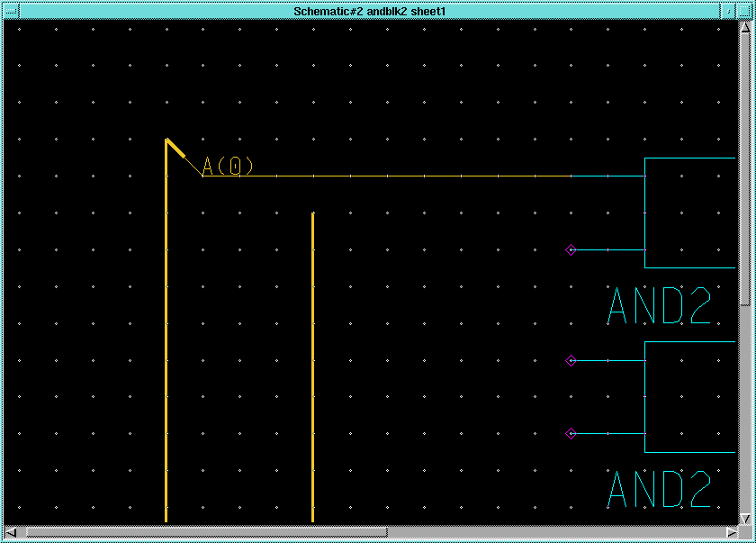Viewport: 756px width, 543px height.
Task: Click the lower AND2 symbol label
Action: click(x=659, y=488)
